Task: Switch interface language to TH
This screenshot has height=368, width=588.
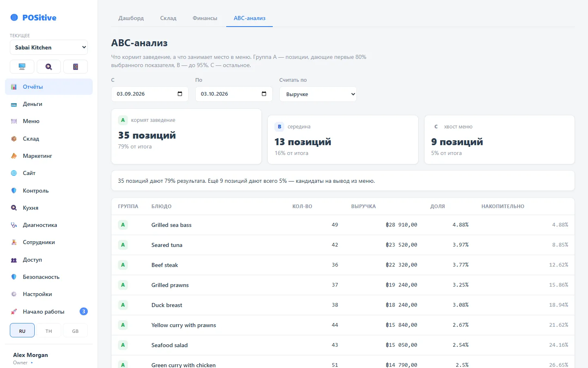Action: point(49,330)
